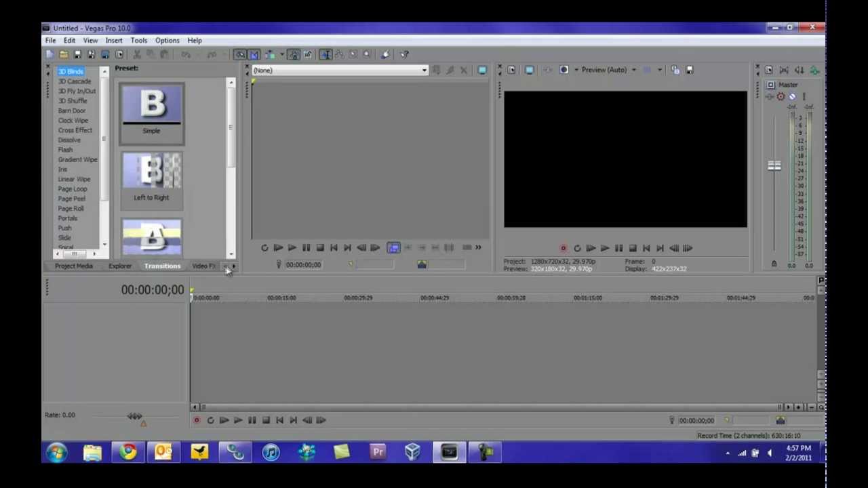Image resolution: width=868 pixels, height=488 pixels.
Task: Click Pause in the trimmer transport bar
Action: [306, 248]
